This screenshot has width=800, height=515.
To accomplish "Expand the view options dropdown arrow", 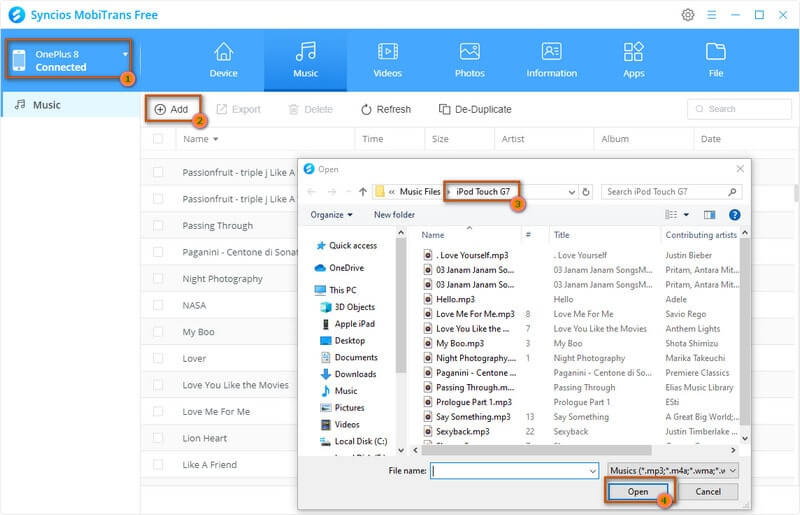I will tap(686, 215).
